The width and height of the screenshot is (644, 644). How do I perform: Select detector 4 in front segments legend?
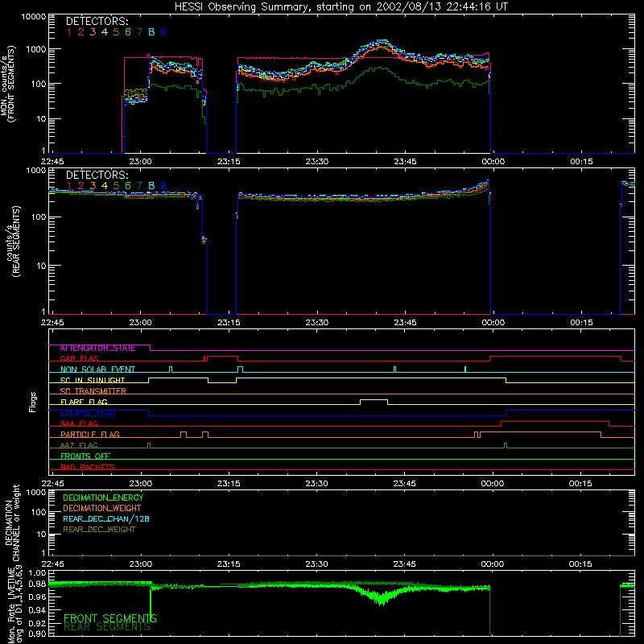click(x=105, y=32)
